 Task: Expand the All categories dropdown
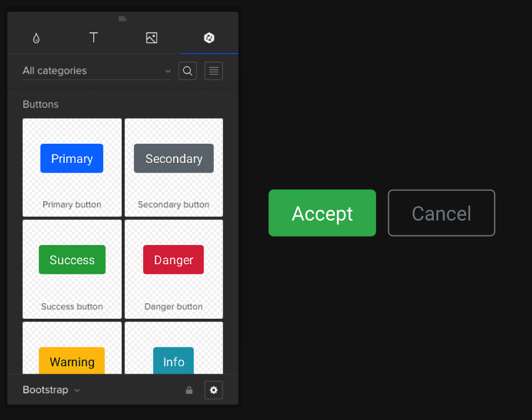[96, 71]
